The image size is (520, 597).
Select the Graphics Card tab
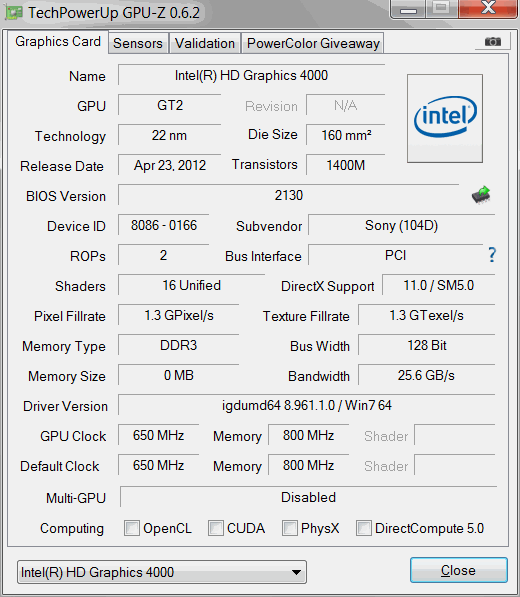[58, 42]
